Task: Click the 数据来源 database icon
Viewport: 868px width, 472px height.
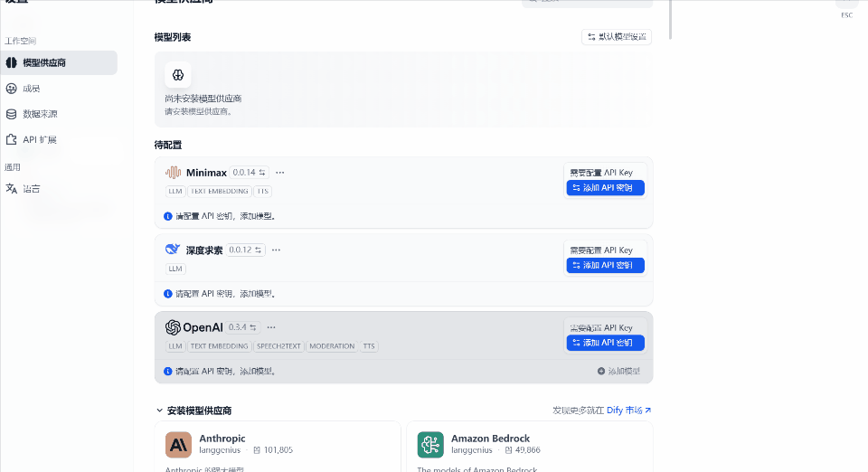Action: tap(11, 114)
